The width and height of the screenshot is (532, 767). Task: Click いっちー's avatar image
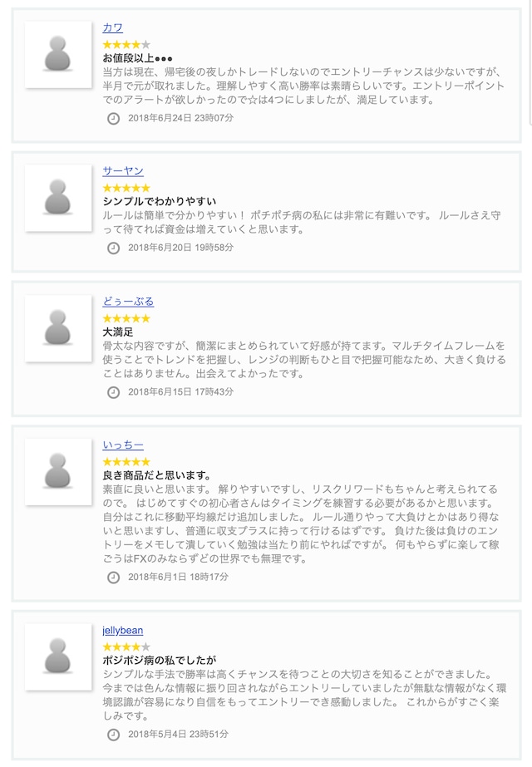58,472
